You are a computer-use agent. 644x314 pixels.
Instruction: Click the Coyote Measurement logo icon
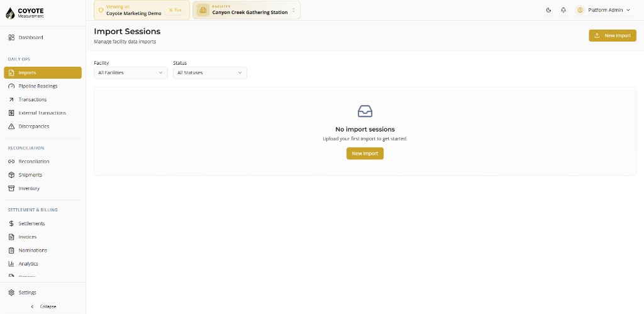tap(10, 13)
